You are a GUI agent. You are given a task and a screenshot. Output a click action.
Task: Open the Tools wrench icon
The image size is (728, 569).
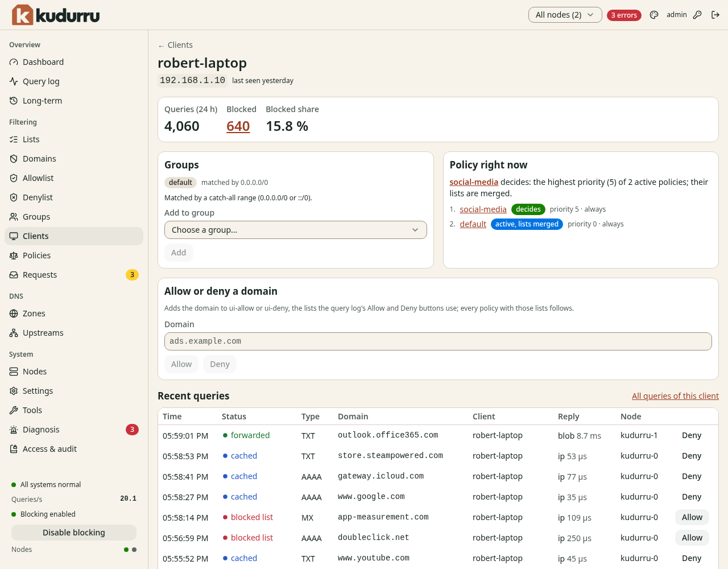coord(14,410)
